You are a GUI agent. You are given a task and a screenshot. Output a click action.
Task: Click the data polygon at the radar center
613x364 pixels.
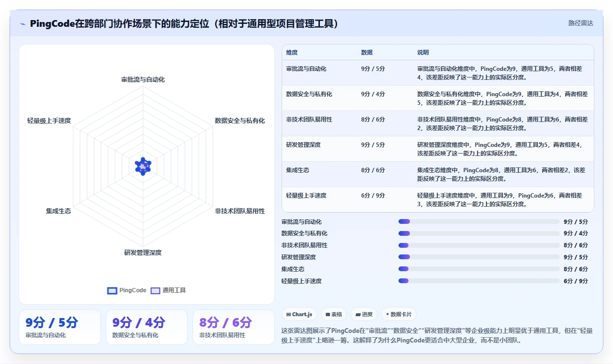click(143, 166)
